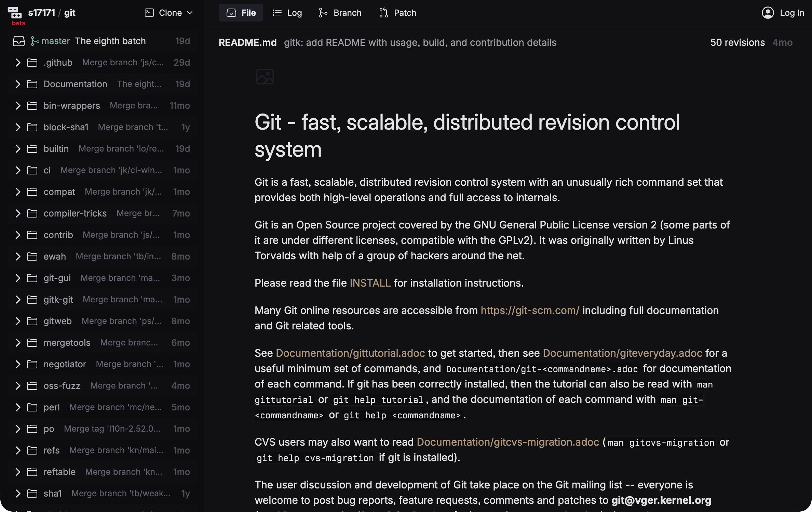This screenshot has height=512, width=812.
Task: Expand the builtin folder
Action: point(18,149)
